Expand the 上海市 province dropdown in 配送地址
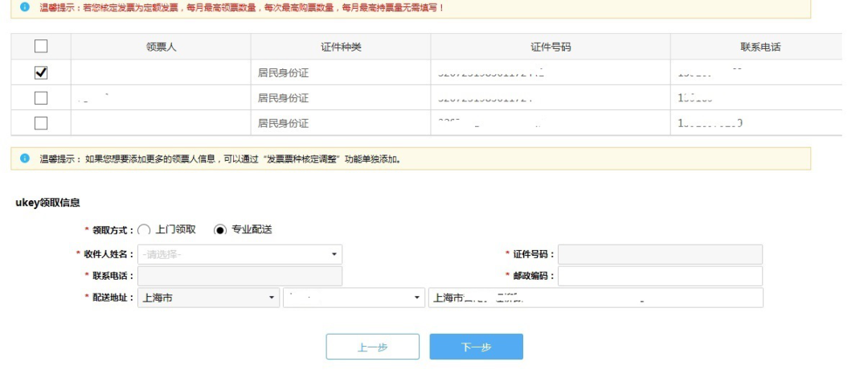The height and width of the screenshot is (374, 868). [208, 298]
